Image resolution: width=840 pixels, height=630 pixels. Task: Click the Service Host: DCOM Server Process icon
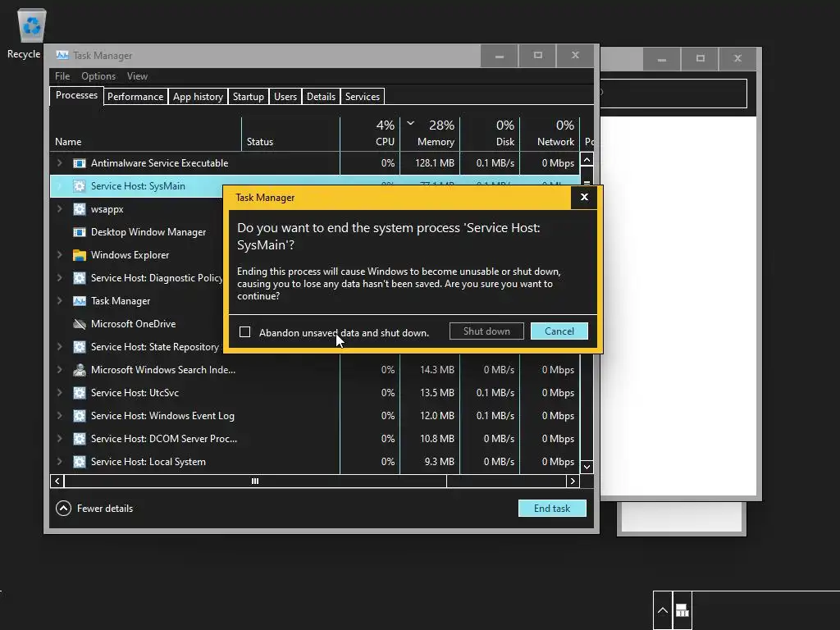pos(80,439)
